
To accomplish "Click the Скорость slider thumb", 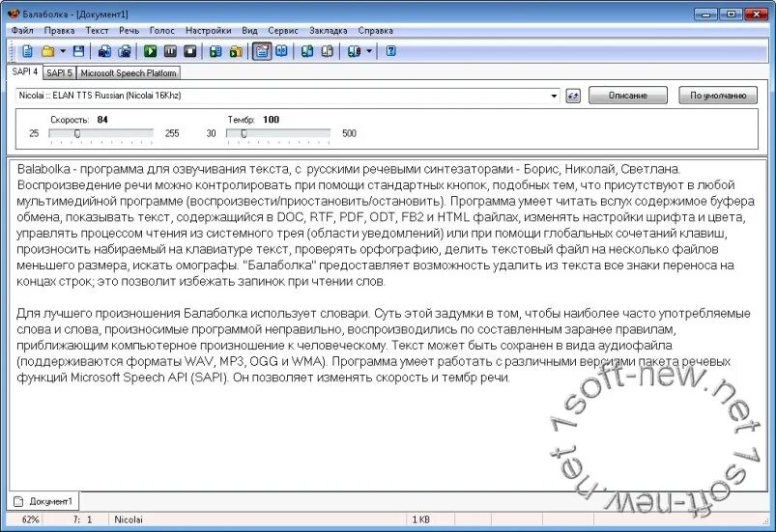I will 77,133.
